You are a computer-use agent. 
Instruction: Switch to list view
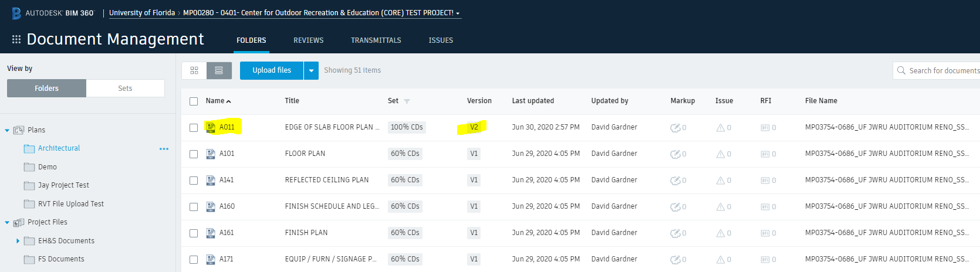tap(219, 70)
